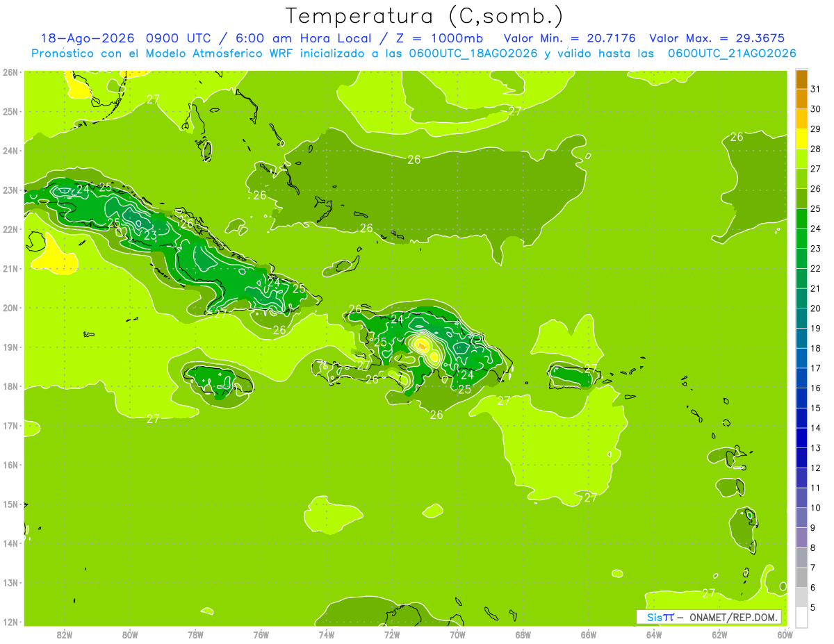Image resolution: width=834 pixels, height=644 pixels.
Task: Click the "74W" longitude axis label
Action: 327,634
